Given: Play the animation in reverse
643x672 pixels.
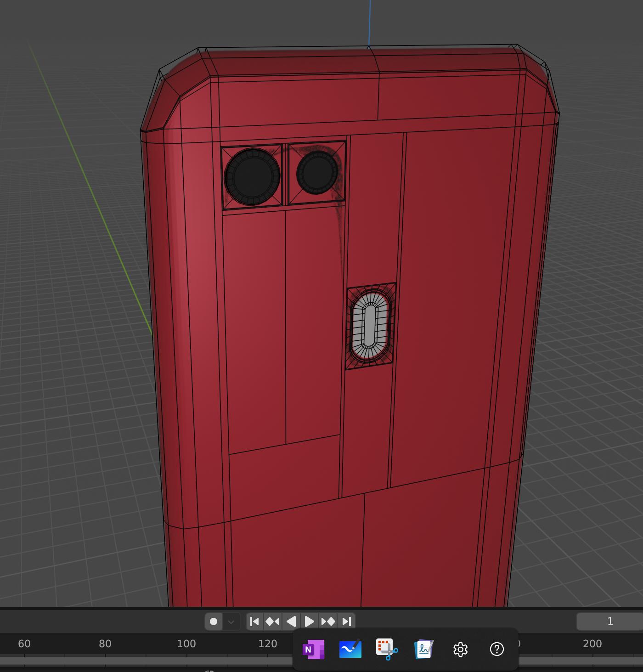Looking at the screenshot, I should pyautogui.click(x=291, y=621).
